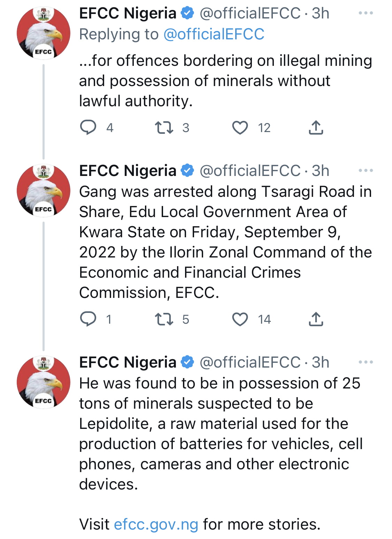This screenshot has width=392, height=539.
Task: Open more options on second tweet
Action: click(x=366, y=170)
